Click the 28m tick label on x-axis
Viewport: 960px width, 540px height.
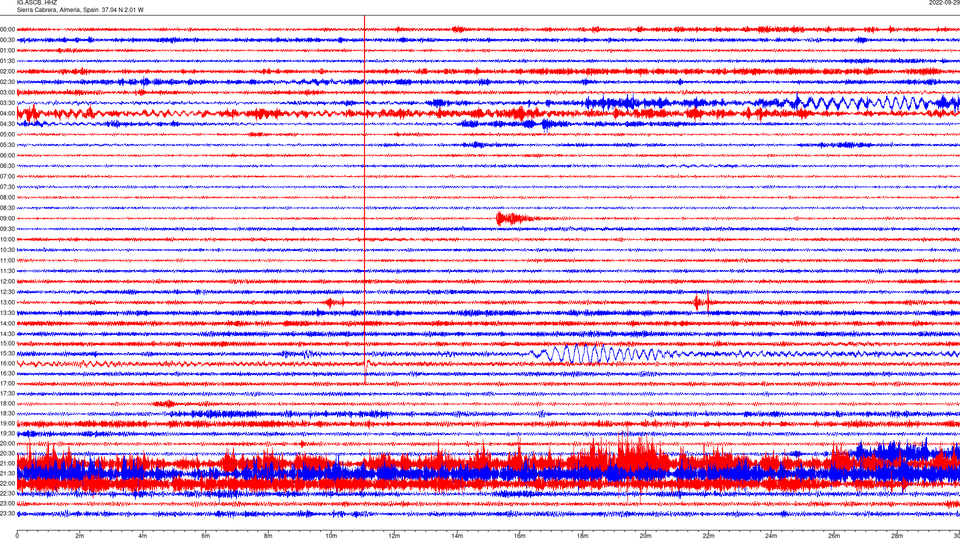click(897, 536)
